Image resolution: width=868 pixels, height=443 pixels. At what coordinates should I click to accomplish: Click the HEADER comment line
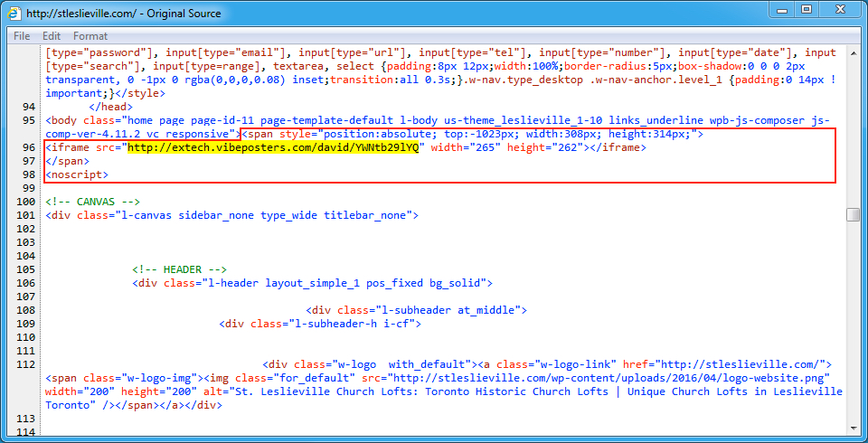(179, 269)
